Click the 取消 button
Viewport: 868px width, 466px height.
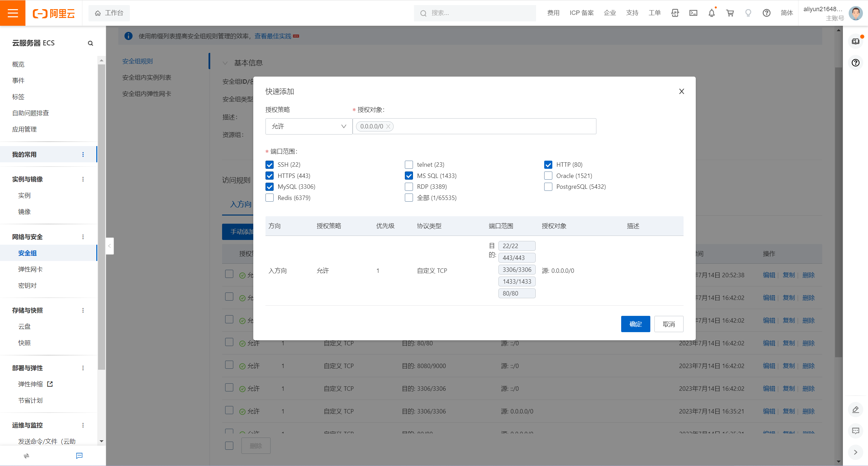pyautogui.click(x=669, y=324)
